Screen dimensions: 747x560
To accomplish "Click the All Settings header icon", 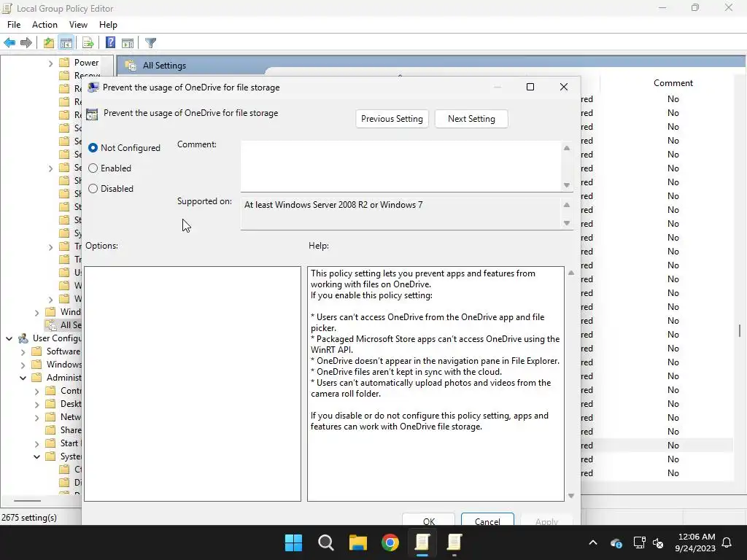I will (131, 66).
